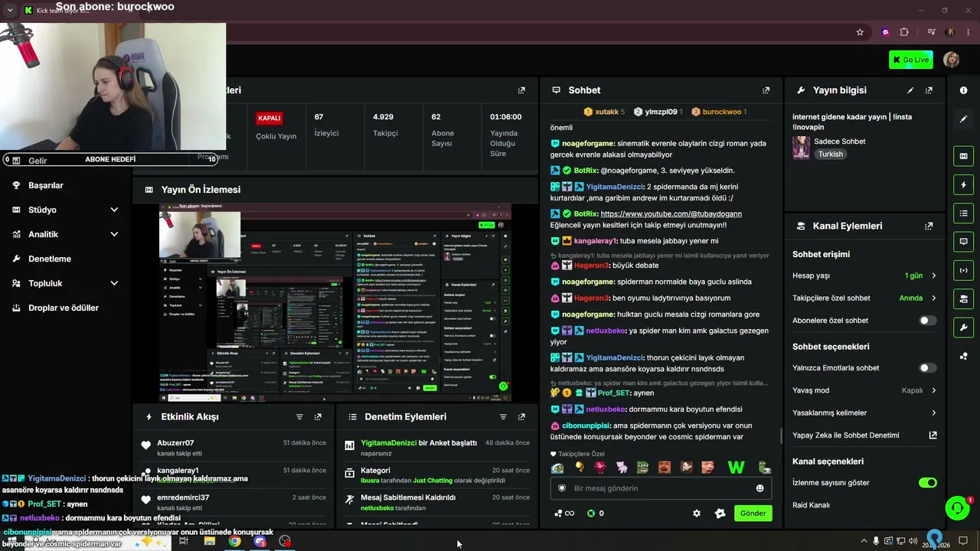Pop out the Yayın bilgisi panel

click(x=929, y=90)
